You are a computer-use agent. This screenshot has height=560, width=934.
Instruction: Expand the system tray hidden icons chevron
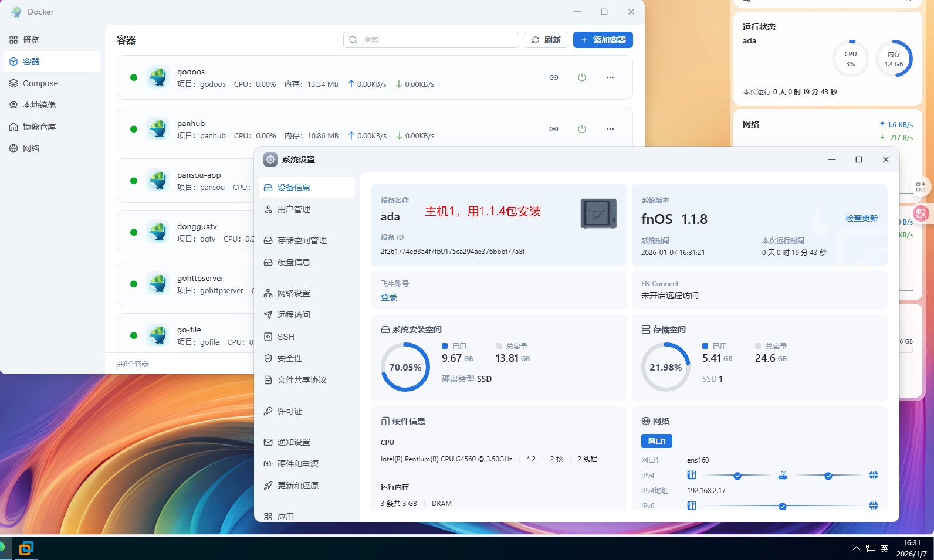pos(857,549)
